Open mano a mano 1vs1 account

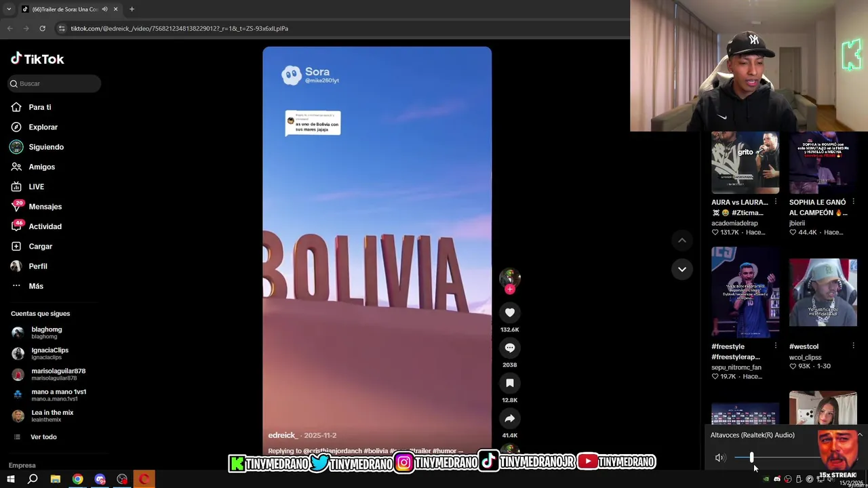point(49,395)
